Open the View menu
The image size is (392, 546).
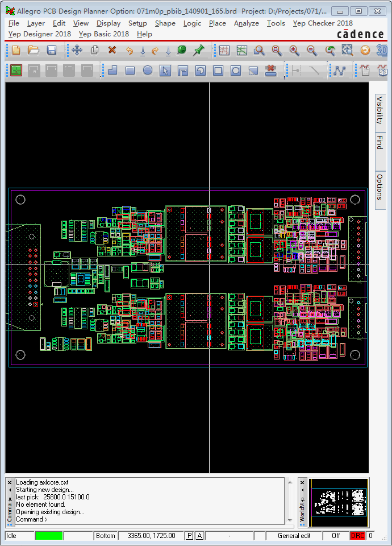81,23
